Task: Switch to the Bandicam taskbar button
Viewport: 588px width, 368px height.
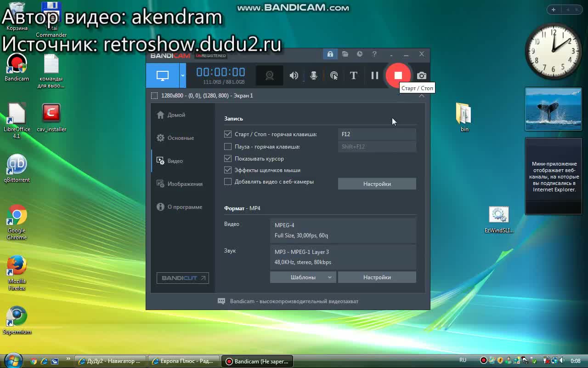Action: pyautogui.click(x=257, y=361)
